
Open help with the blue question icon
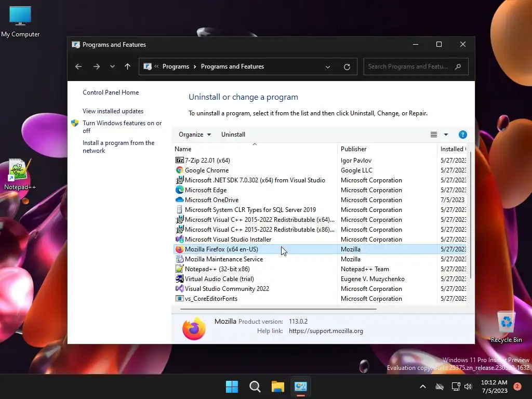(462, 135)
